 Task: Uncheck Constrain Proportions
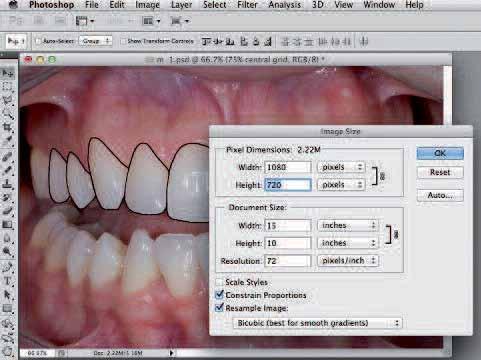tap(219, 295)
